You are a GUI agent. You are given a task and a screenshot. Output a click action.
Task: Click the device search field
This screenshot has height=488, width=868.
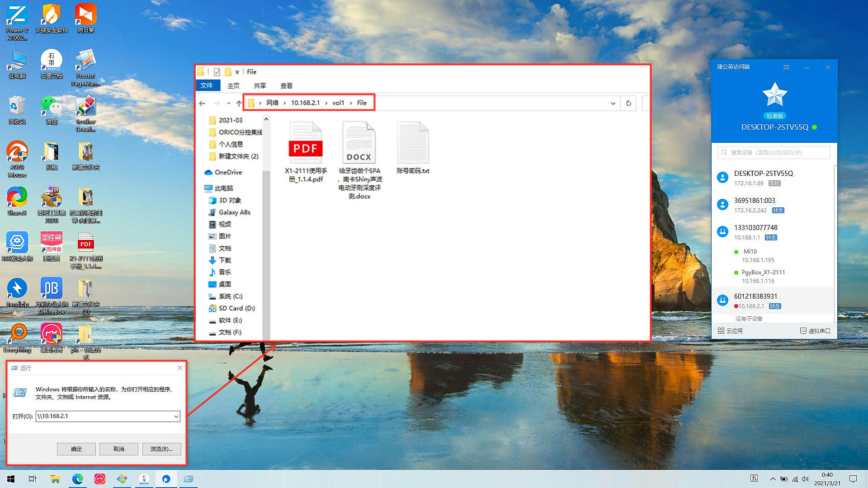(x=774, y=152)
